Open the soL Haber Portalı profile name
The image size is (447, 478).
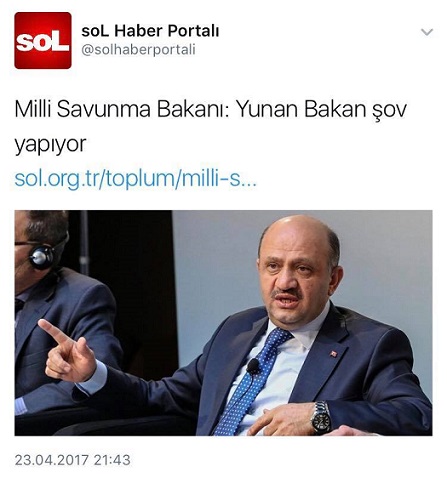pos(150,31)
